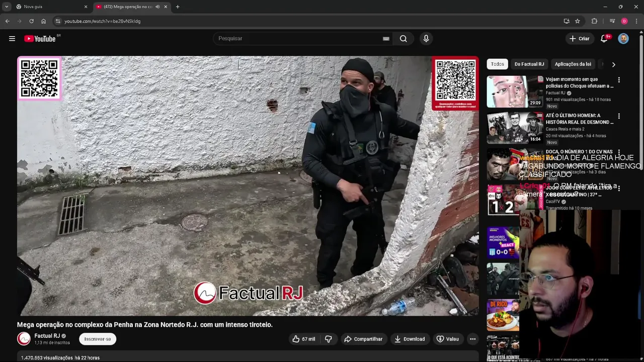
Task: Open the browser extensions puzzle icon
Action: [x=595, y=21]
